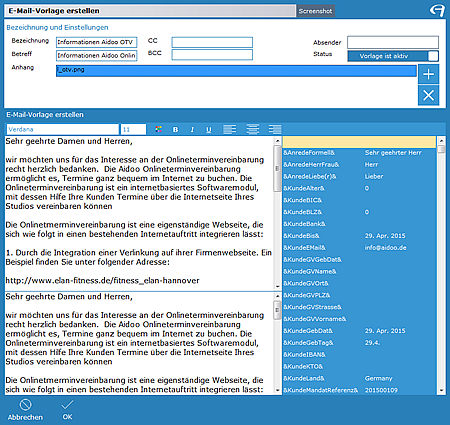Select the &KundeGebDat& placeholder
Image resolution: width=450 pixels, height=425 pixels.
tap(308, 331)
